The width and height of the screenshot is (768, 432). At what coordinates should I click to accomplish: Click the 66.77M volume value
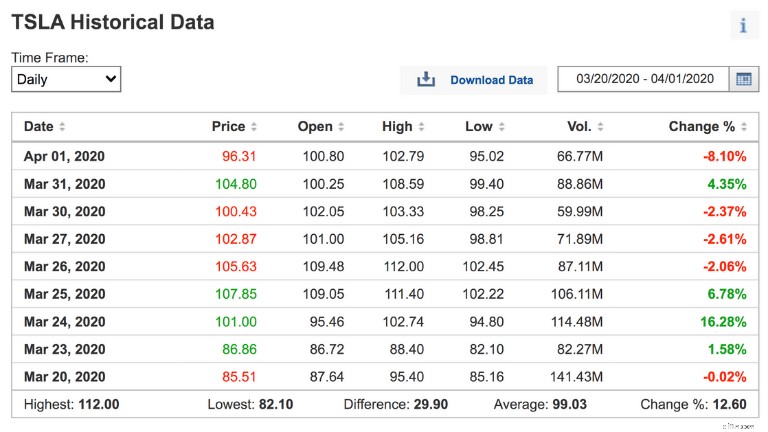click(580, 156)
